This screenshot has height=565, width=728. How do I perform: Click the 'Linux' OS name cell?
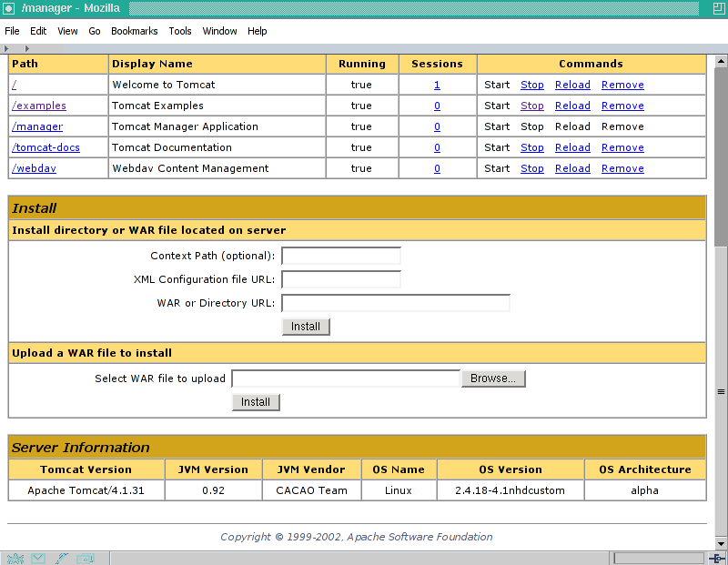click(399, 490)
